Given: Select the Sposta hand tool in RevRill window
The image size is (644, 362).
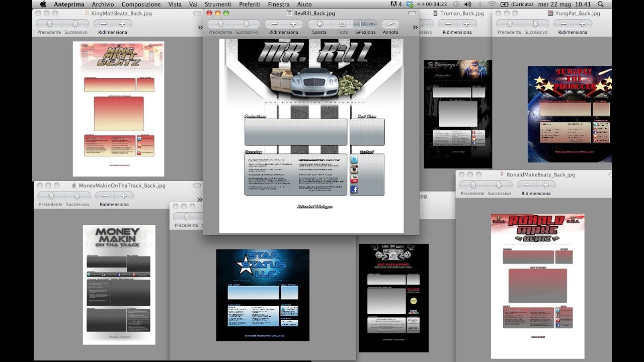Looking at the screenshot, I should click(319, 24).
